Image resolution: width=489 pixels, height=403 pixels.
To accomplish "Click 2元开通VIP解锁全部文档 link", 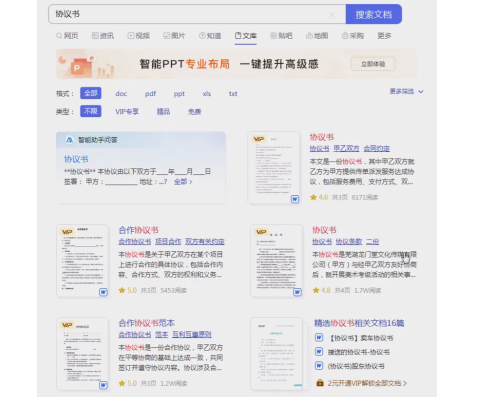I will (367, 383).
